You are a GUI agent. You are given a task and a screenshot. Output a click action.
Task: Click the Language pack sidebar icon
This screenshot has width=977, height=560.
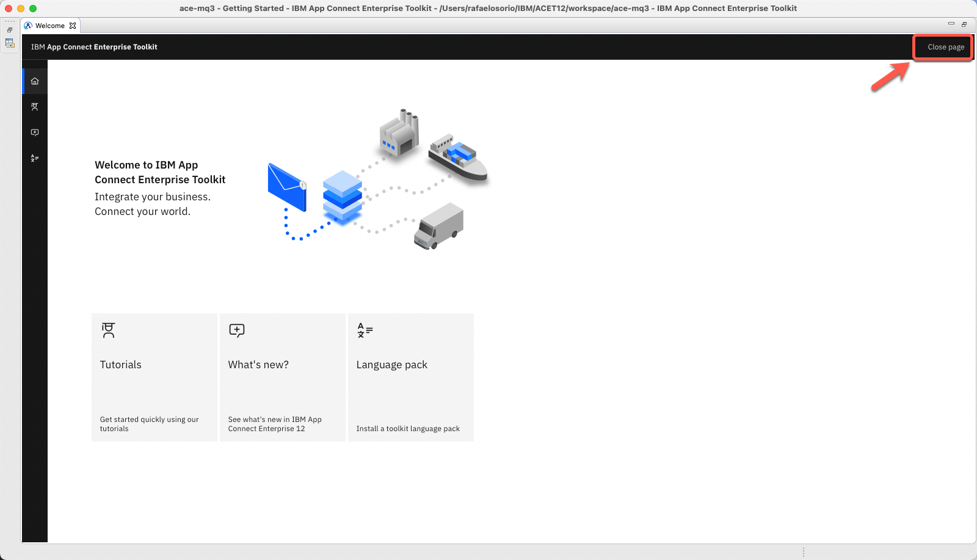[x=35, y=158]
